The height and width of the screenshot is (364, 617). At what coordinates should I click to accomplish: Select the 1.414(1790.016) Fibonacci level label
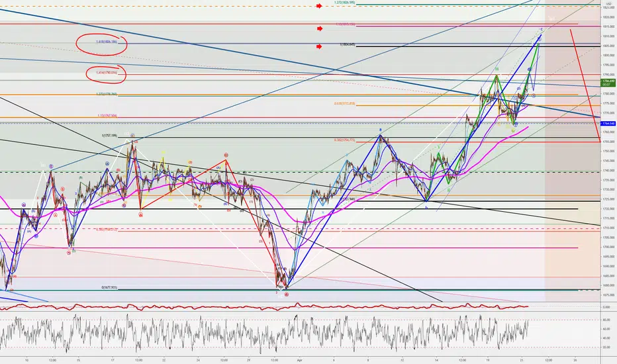pyautogui.click(x=106, y=72)
